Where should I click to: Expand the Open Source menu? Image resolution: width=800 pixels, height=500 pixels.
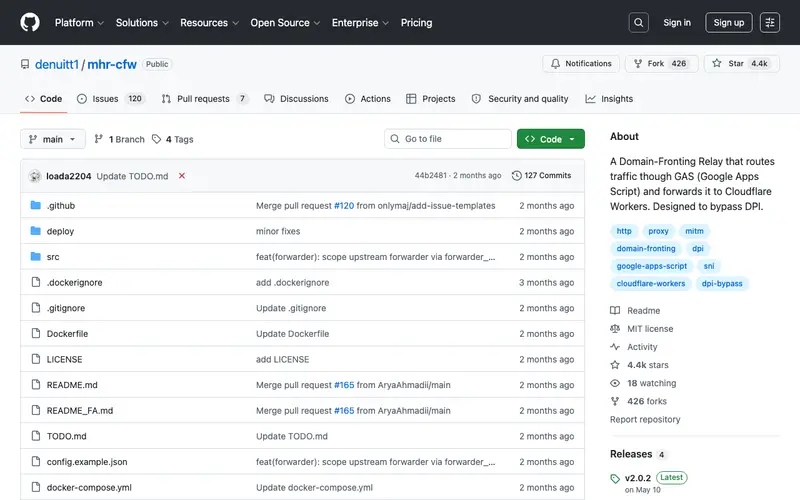click(x=285, y=22)
